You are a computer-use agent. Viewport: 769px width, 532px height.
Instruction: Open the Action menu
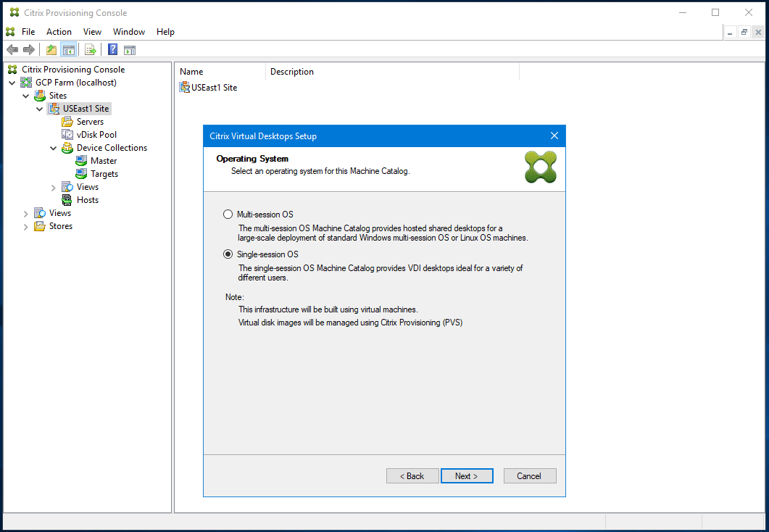[59, 31]
